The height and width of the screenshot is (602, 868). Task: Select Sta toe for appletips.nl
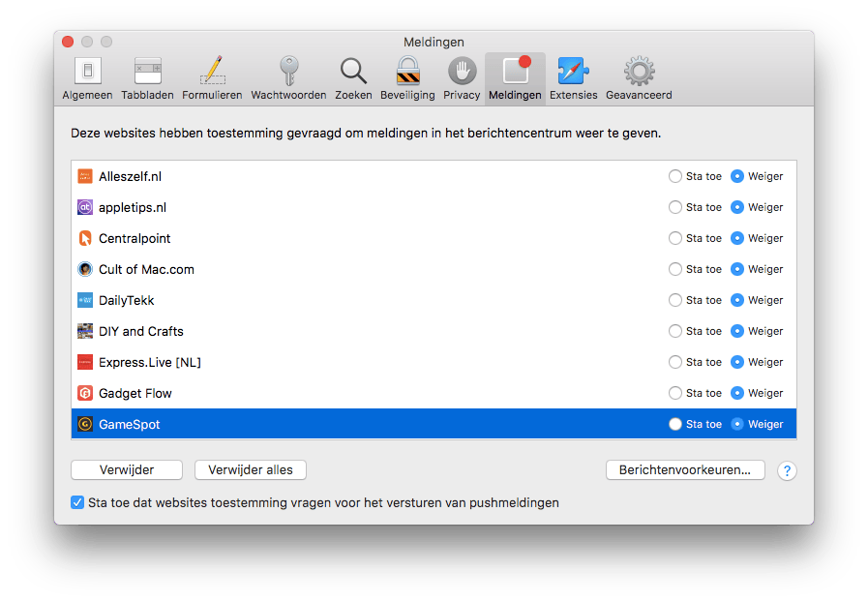pos(674,207)
